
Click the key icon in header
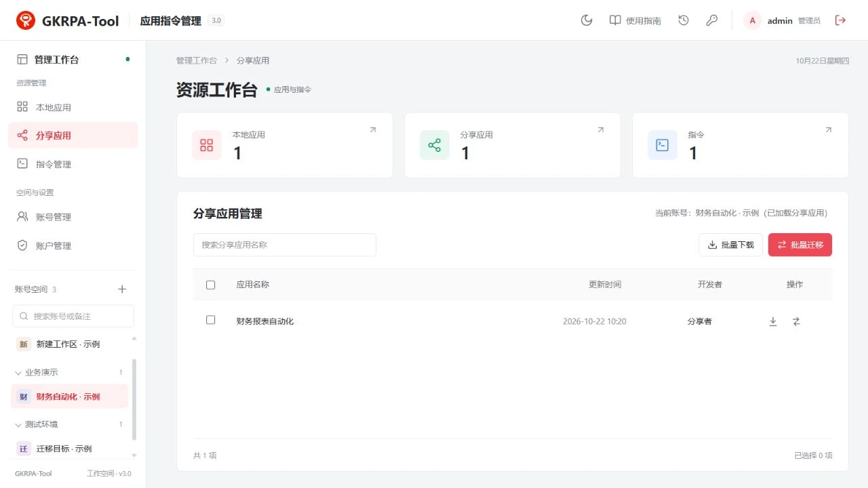click(x=711, y=20)
